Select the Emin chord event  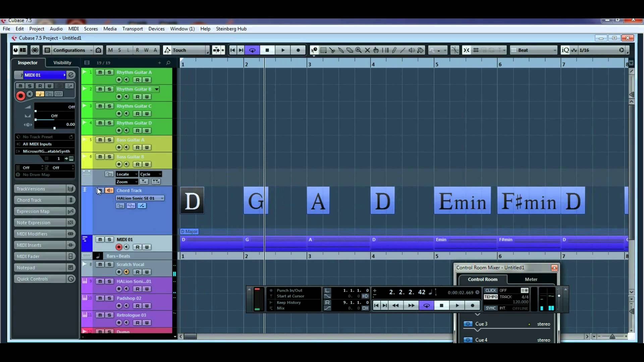point(462,201)
